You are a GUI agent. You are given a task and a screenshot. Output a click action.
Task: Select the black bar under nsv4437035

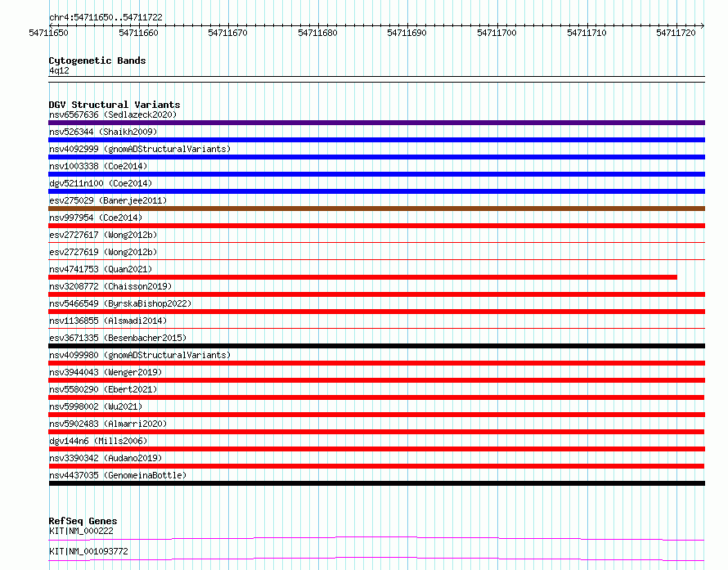(376, 483)
